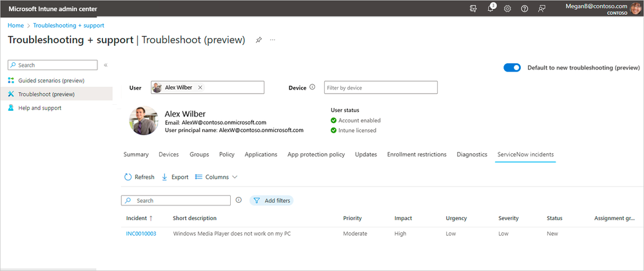Click Alex Wilber's profile photo
Image resolution: width=644 pixels, height=271 pixels.
(x=143, y=120)
